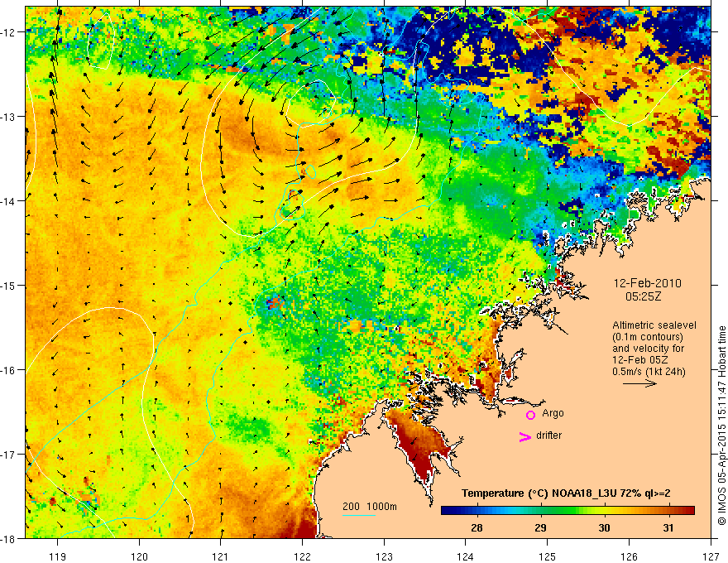Click the '31' color bar label
728x563 pixels.
668,527
